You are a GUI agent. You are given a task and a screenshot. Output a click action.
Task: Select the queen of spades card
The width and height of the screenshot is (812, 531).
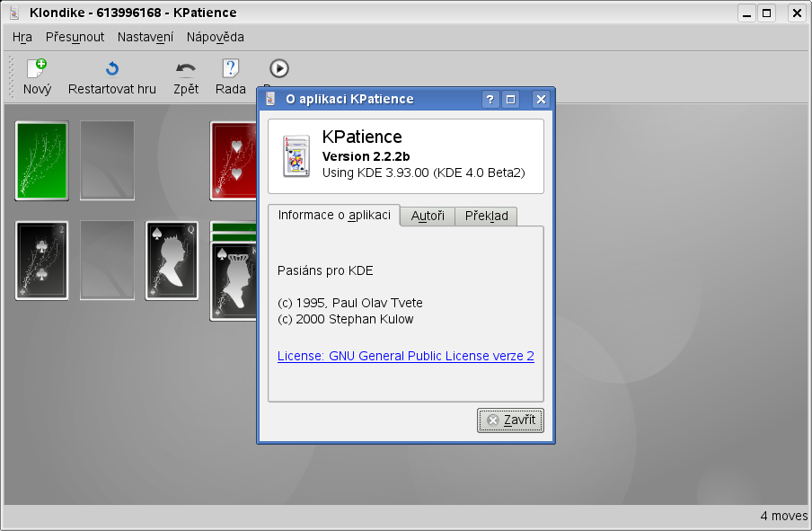[x=172, y=261]
